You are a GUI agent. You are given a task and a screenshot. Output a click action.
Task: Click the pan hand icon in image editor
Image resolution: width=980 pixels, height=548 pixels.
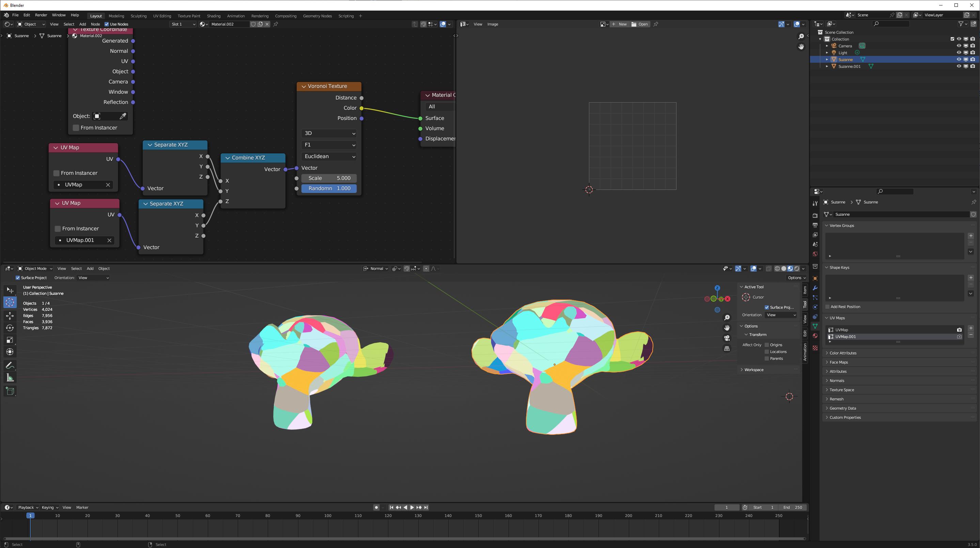click(801, 46)
